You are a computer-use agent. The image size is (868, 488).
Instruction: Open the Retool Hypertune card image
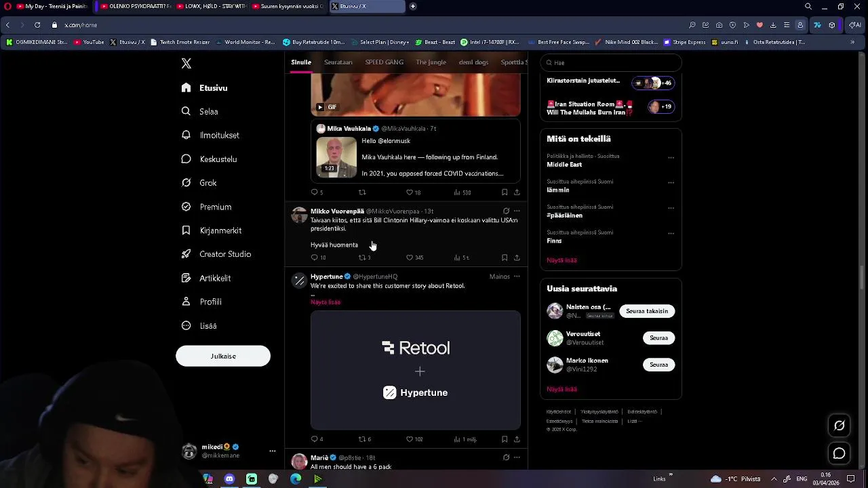(416, 370)
